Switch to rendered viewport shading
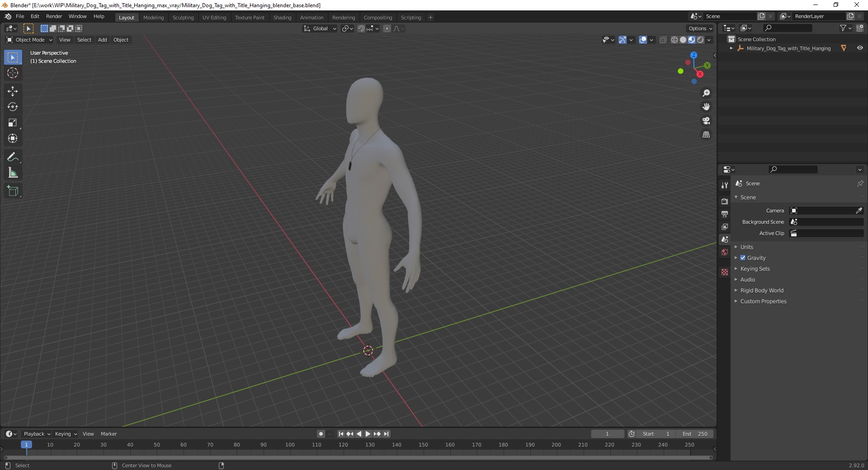This screenshot has height=470, width=868. 700,40
